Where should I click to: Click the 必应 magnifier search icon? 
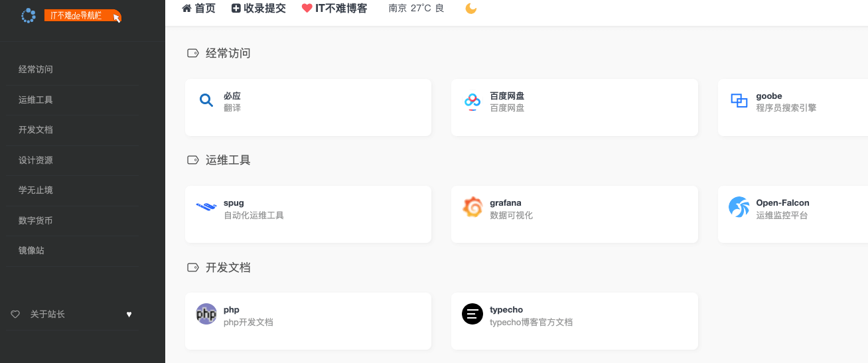(206, 100)
